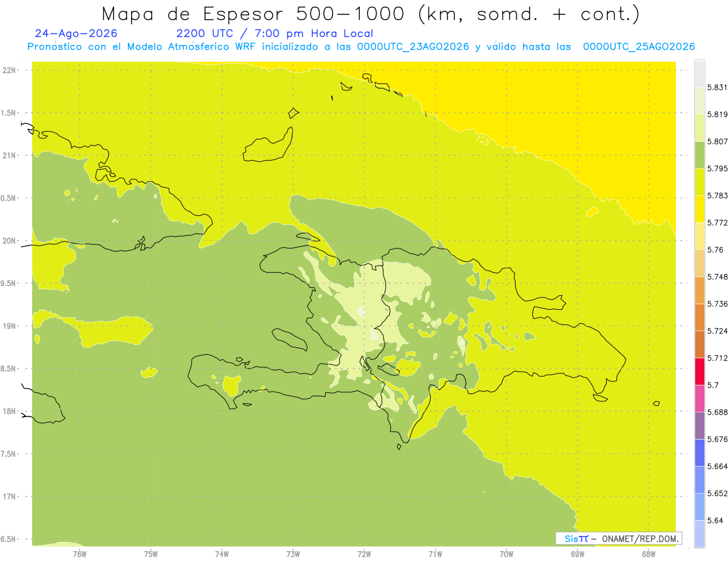Click the 76W longitude label
This screenshot has height=562, width=728.
(79, 554)
